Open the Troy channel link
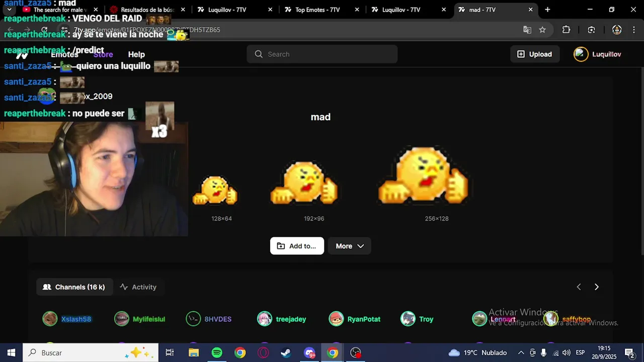Viewport: 644px width, 362px height. 426,319
